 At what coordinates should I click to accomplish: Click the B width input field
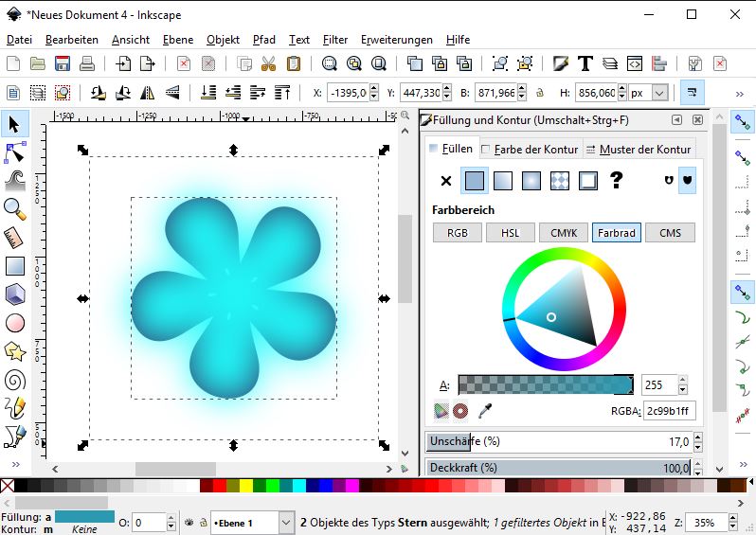[x=496, y=93]
